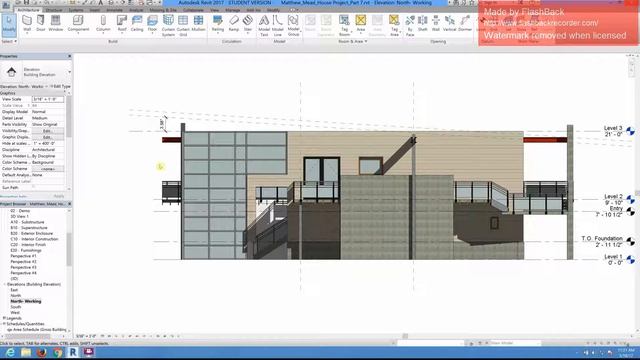Expand the Schedules/Quantities tree node

click(x=4, y=324)
